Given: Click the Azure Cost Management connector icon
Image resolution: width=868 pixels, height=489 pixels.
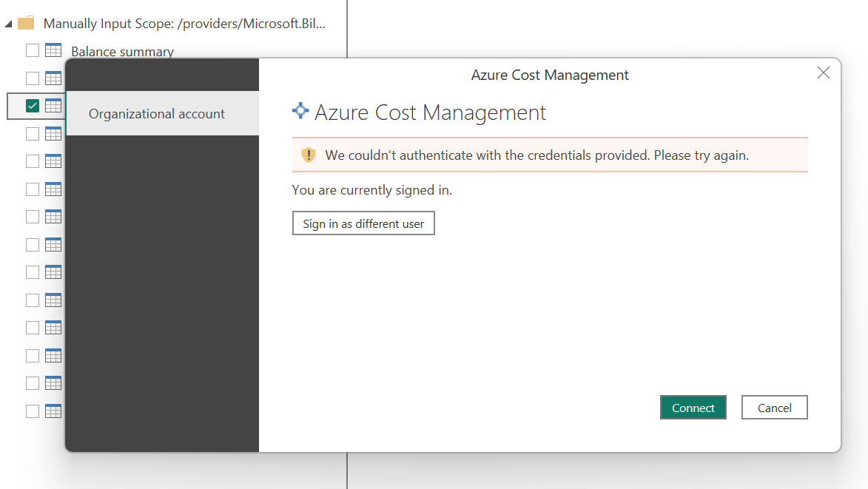Looking at the screenshot, I should 300,111.
